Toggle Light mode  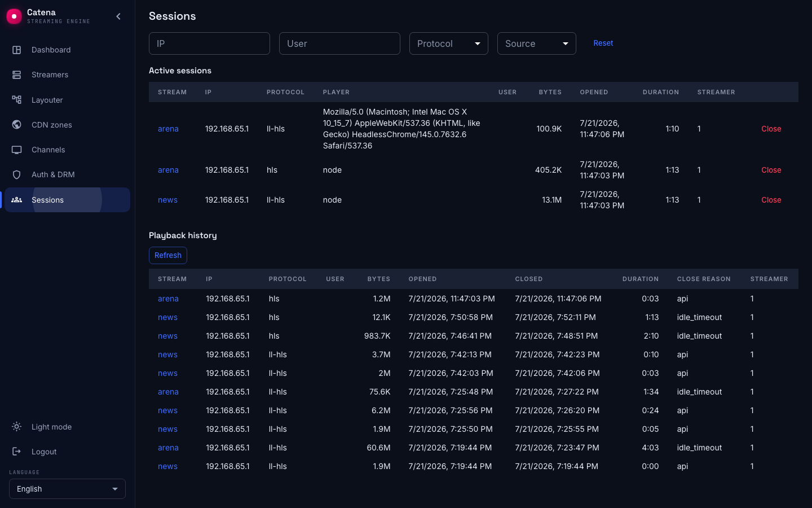pos(42,427)
